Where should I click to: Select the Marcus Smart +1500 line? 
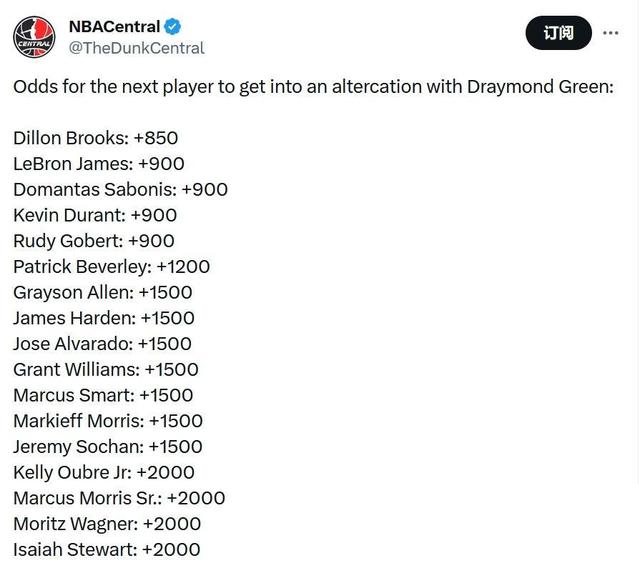[x=103, y=395]
